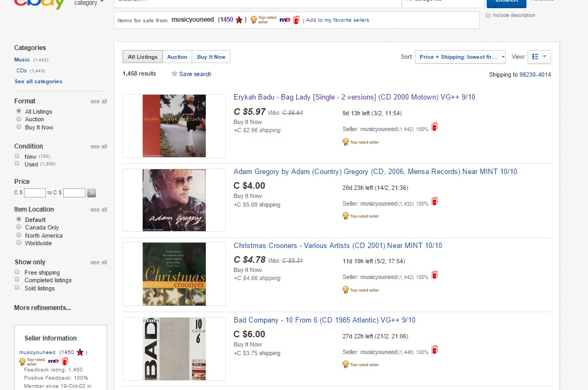Select Default item location radio
Screen dimensions: 588x390
(19, 219)
